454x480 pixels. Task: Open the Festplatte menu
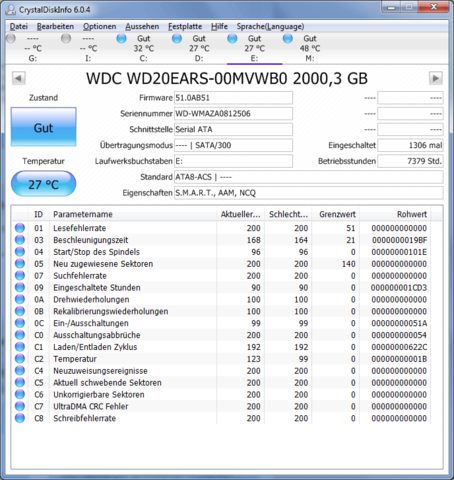click(x=185, y=26)
